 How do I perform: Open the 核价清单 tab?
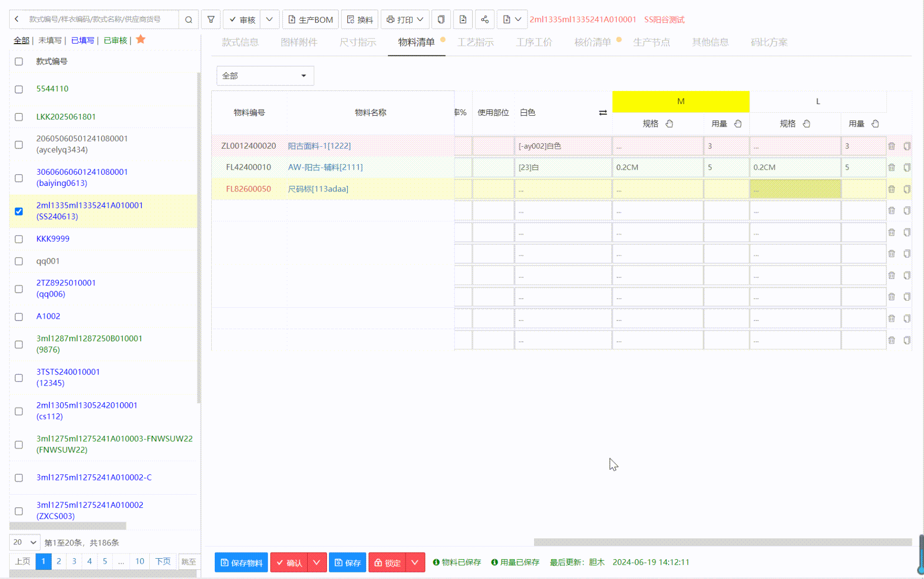coord(592,42)
